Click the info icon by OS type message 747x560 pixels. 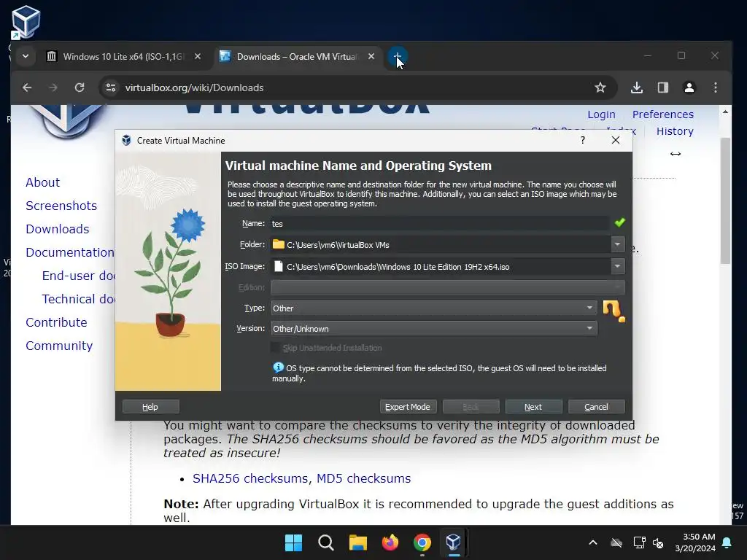coord(278,367)
